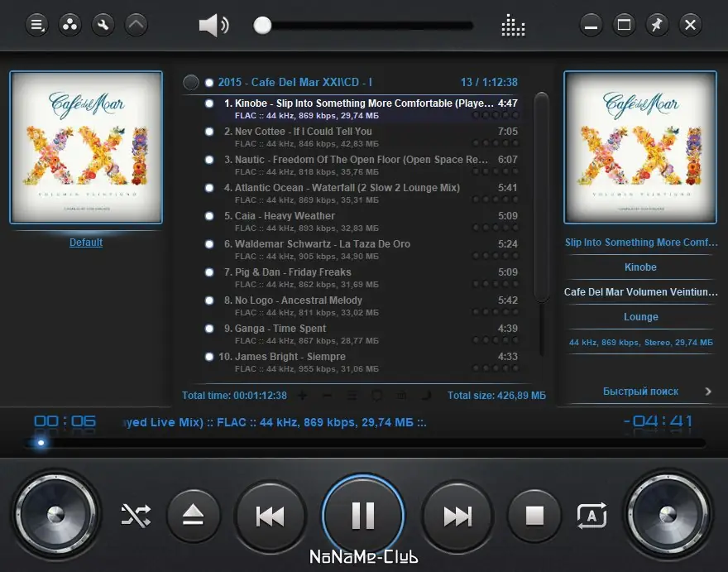Viewport: 728px width, 572px height.
Task: Mute sound with the speaker icon
Action: click(213, 25)
